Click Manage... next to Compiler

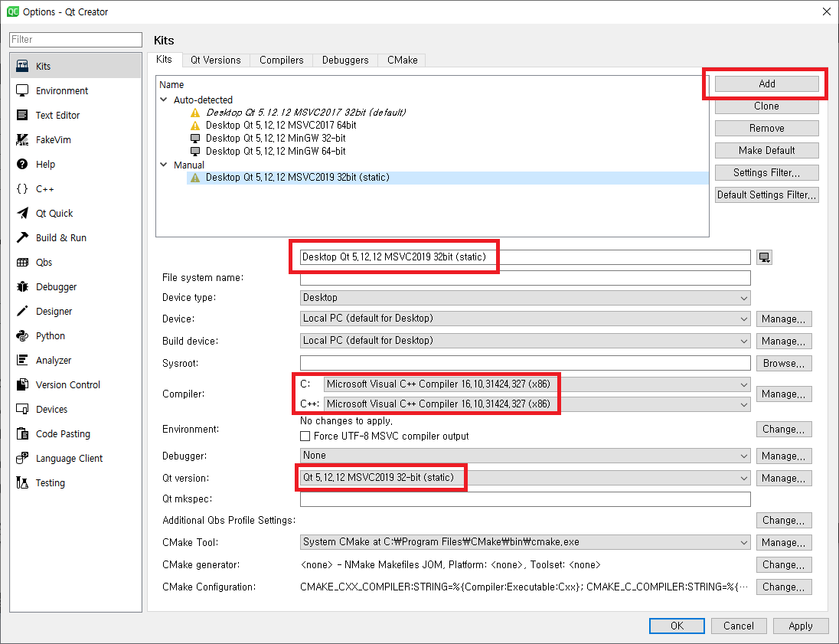[x=784, y=394]
